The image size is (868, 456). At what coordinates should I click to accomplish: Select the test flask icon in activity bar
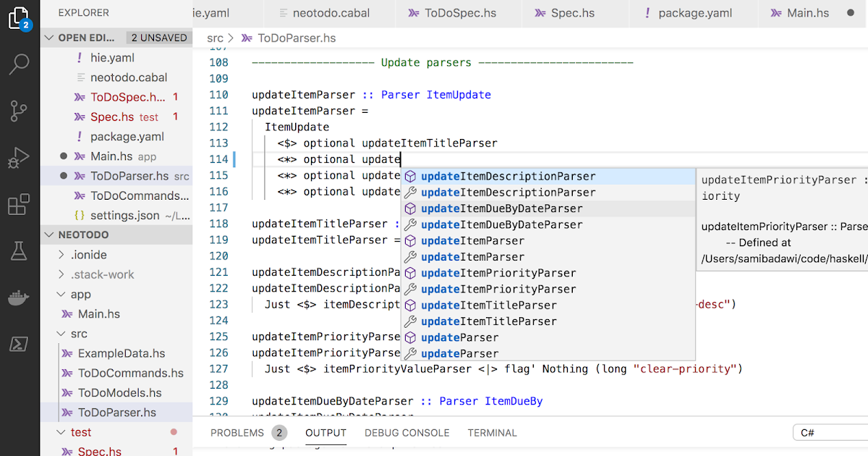click(20, 250)
